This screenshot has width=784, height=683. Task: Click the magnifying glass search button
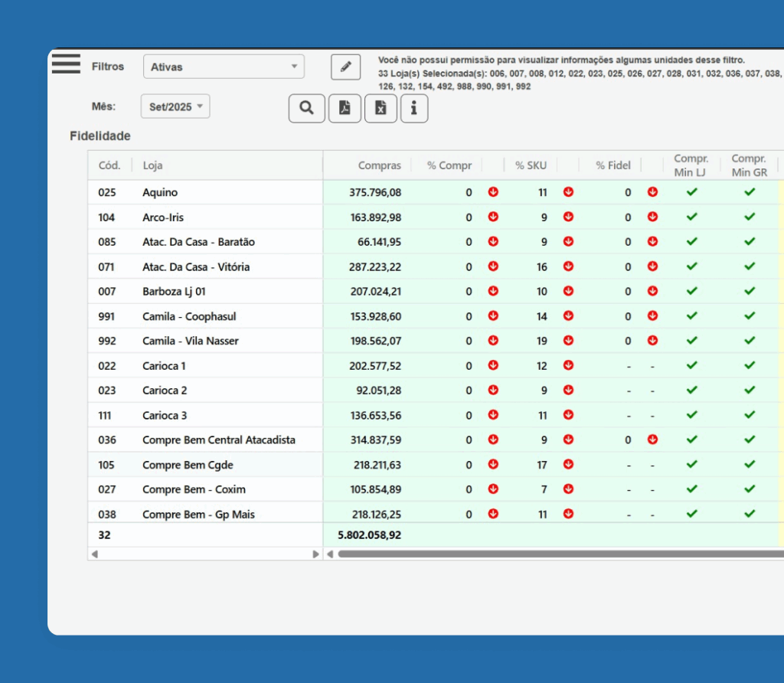[307, 109]
